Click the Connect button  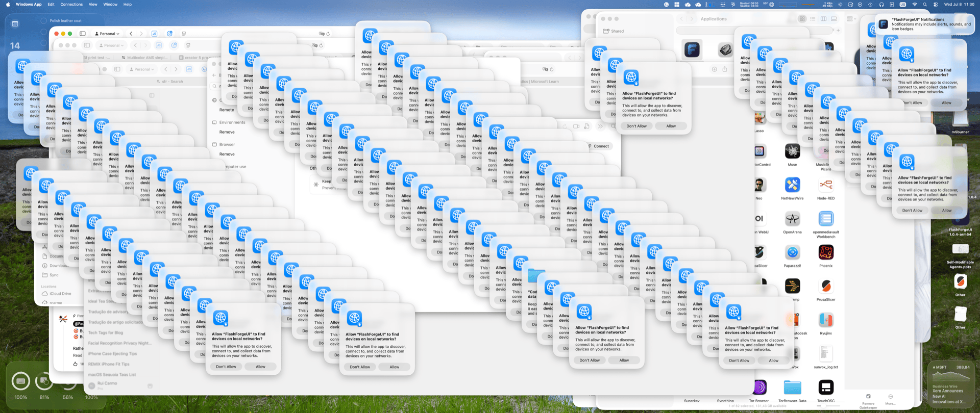pos(598,146)
